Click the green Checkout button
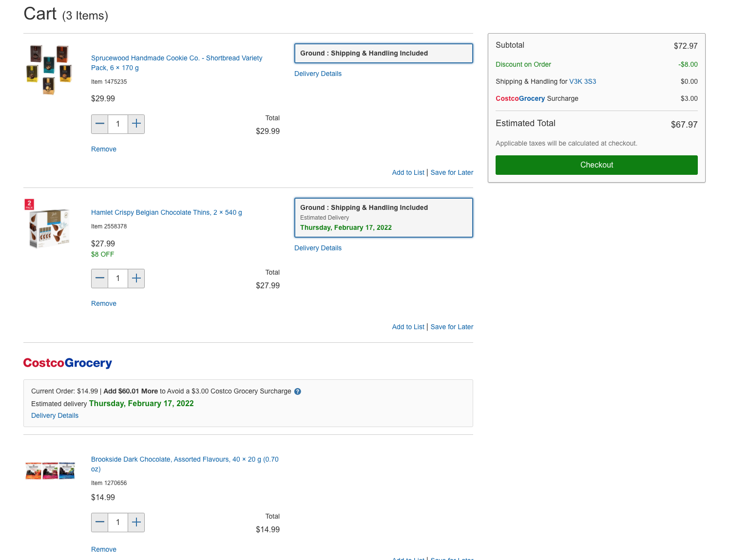 (x=596, y=165)
